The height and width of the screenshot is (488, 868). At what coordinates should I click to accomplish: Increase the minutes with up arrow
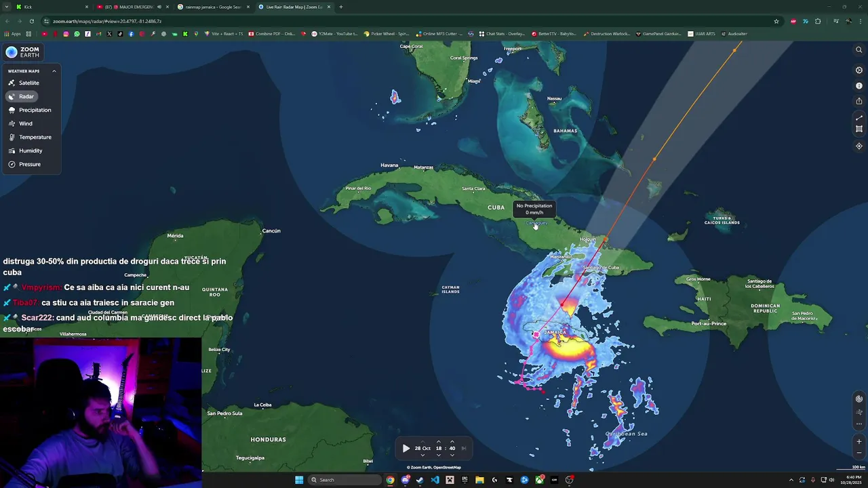click(x=452, y=441)
